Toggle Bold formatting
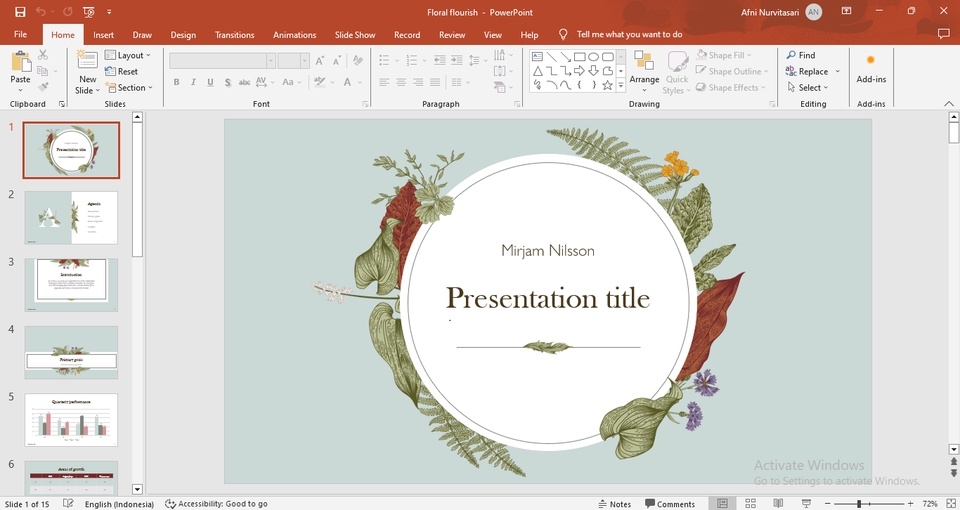 point(176,81)
